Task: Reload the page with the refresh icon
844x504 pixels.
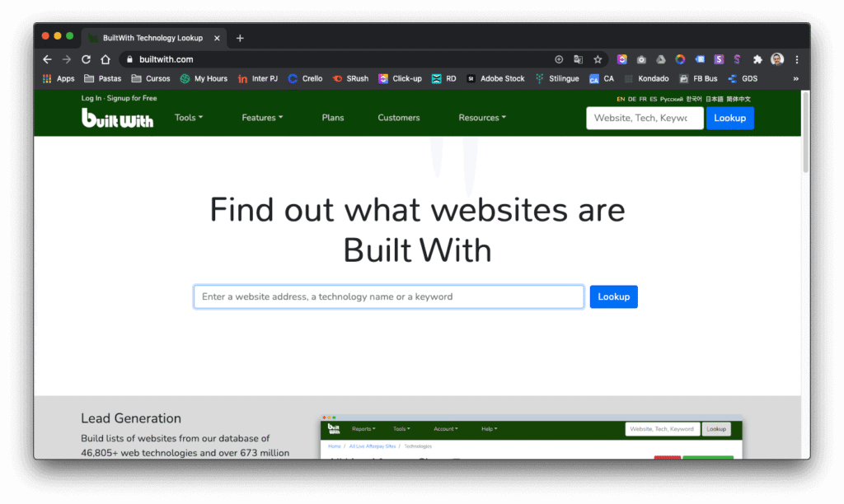Action: point(86,59)
